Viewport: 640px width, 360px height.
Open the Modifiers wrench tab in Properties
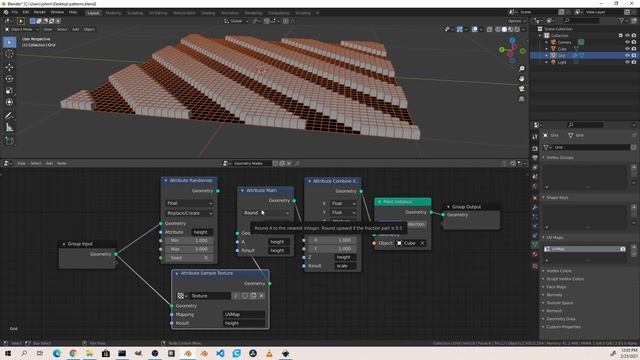tap(535, 207)
